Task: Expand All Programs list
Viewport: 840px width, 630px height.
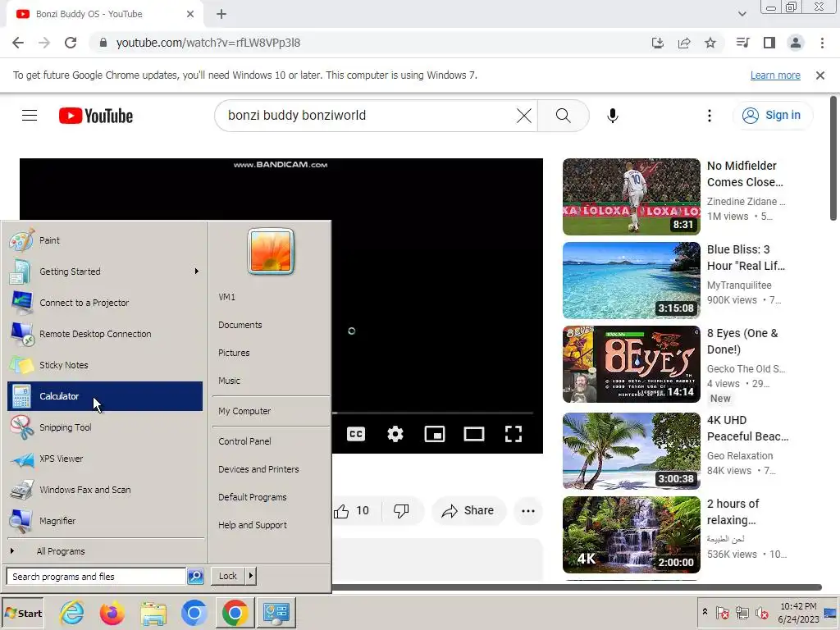Action: tap(105, 551)
